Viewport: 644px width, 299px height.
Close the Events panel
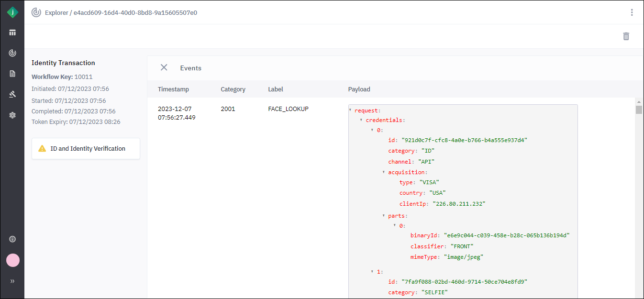click(164, 67)
